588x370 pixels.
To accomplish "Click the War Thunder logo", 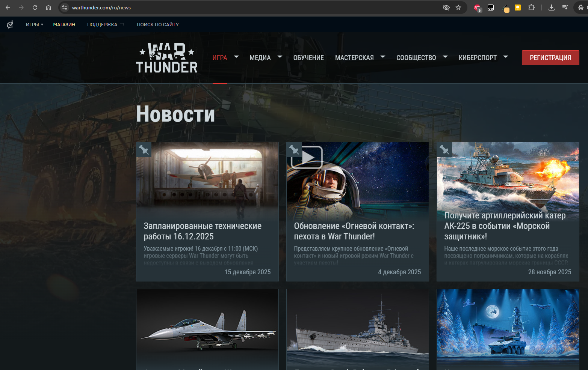I will click(x=167, y=58).
